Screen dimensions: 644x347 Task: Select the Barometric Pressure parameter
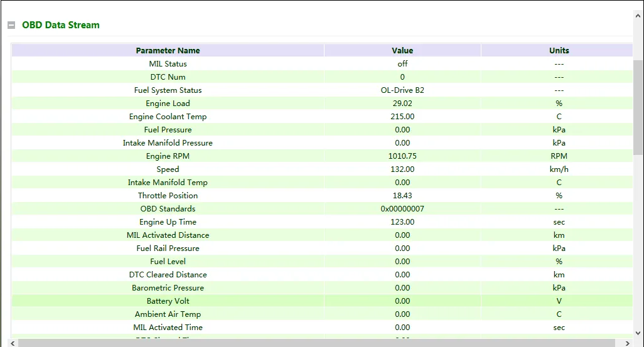click(x=168, y=288)
